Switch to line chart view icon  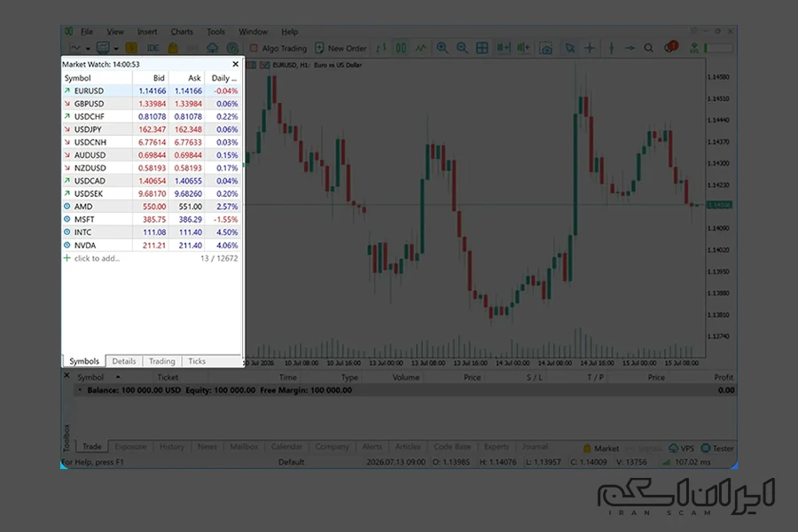tap(421, 49)
